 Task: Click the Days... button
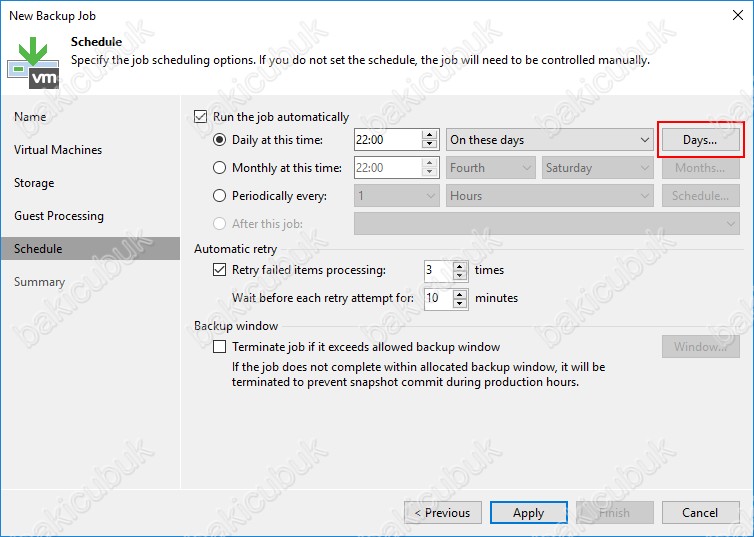(x=701, y=140)
